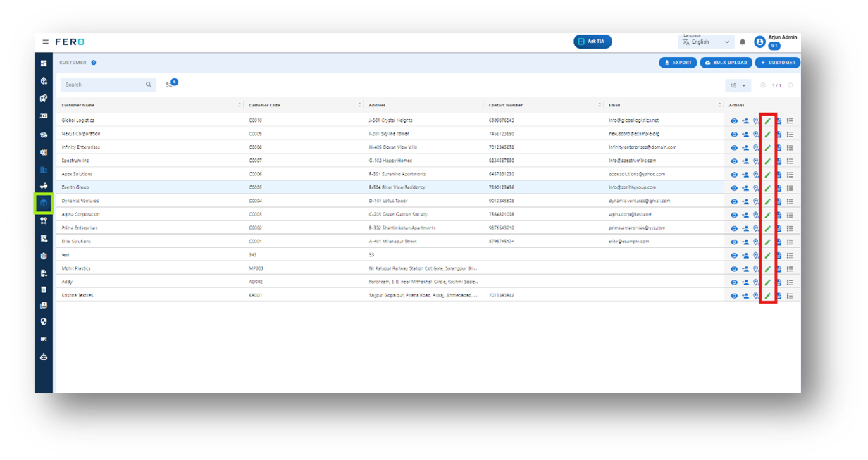Screen dimensions: 868x460
Task: Click the location pin icon for Elite Solutions
Action: click(x=756, y=242)
